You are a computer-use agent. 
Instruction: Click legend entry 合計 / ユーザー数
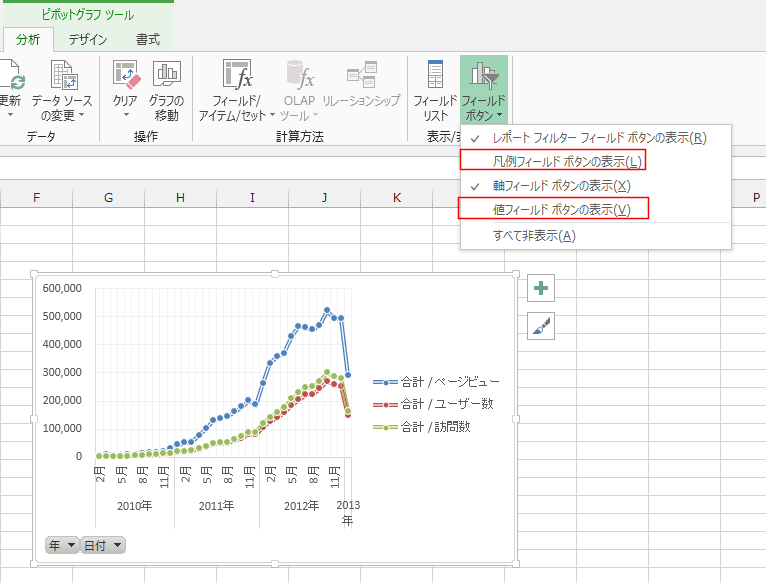point(433,404)
